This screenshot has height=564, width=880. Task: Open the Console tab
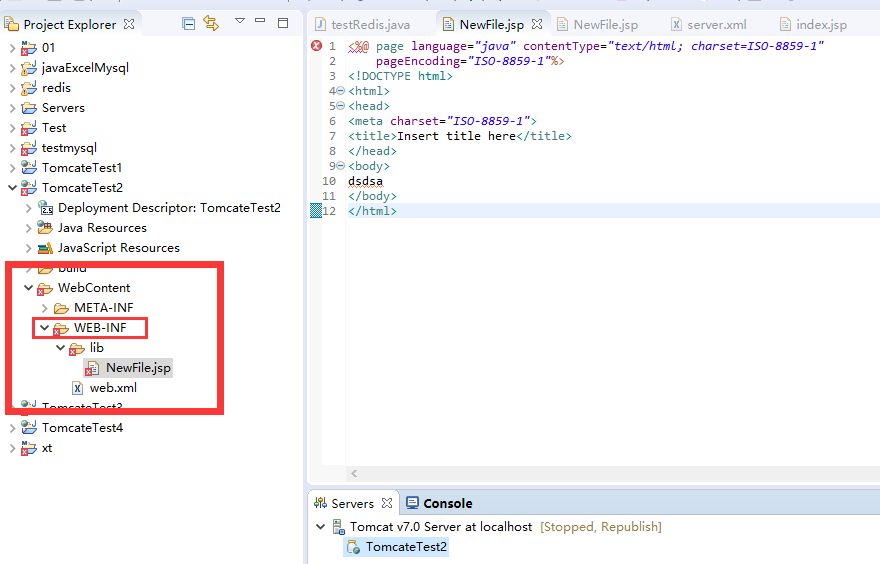tap(439, 503)
